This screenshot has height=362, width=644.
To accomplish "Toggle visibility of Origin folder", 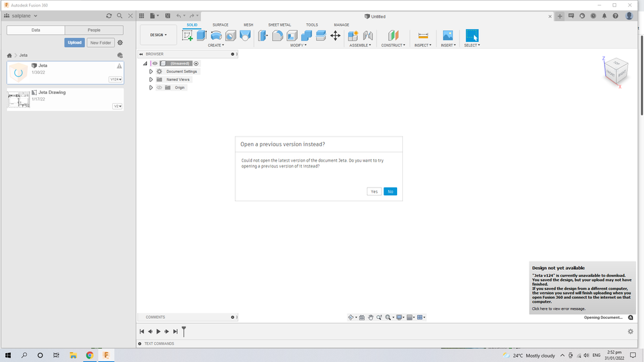I will tap(159, 88).
